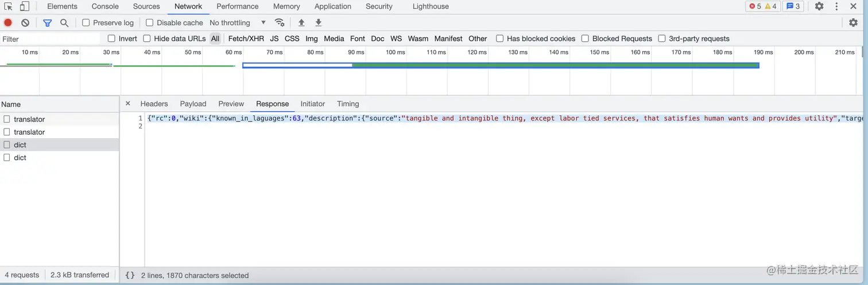Viewport: 868px width, 285px height.
Task: Filter requests by WS type
Action: (x=396, y=38)
